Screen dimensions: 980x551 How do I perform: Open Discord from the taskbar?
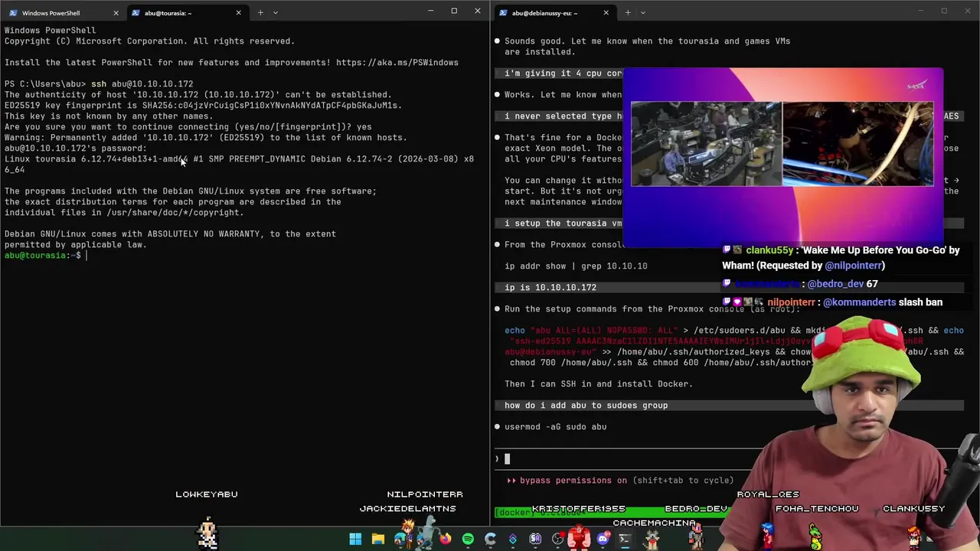[x=603, y=540]
